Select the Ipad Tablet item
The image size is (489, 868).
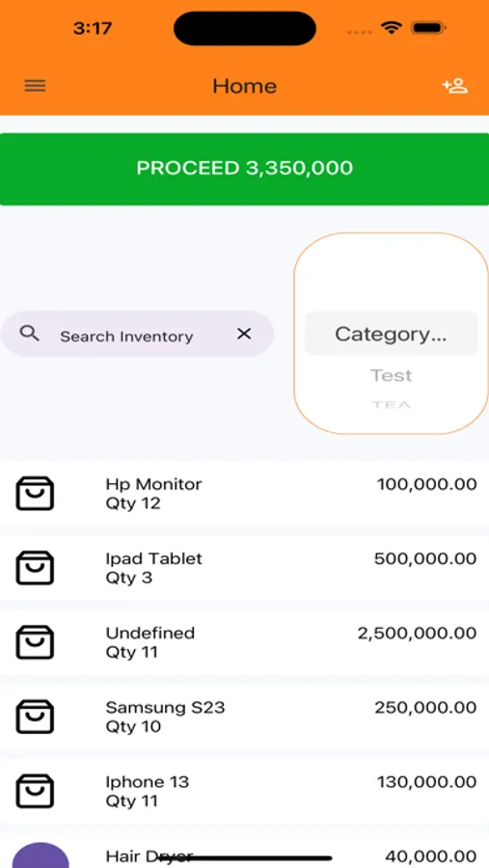pyautogui.click(x=244, y=568)
